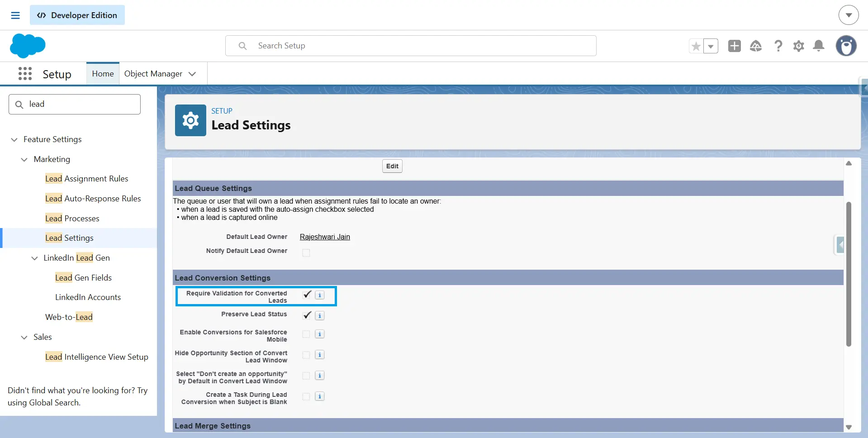Toggle Require Validation for Converted Leads checkbox

point(307,295)
